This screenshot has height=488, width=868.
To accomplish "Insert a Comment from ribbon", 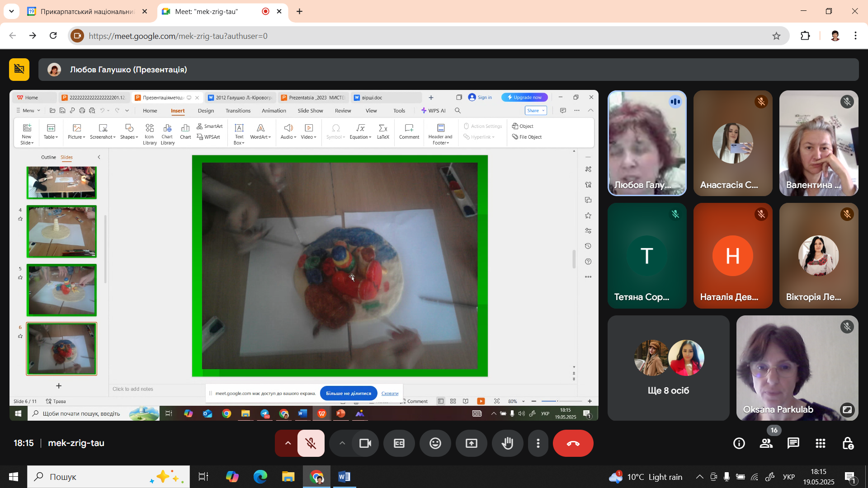I will (x=409, y=131).
